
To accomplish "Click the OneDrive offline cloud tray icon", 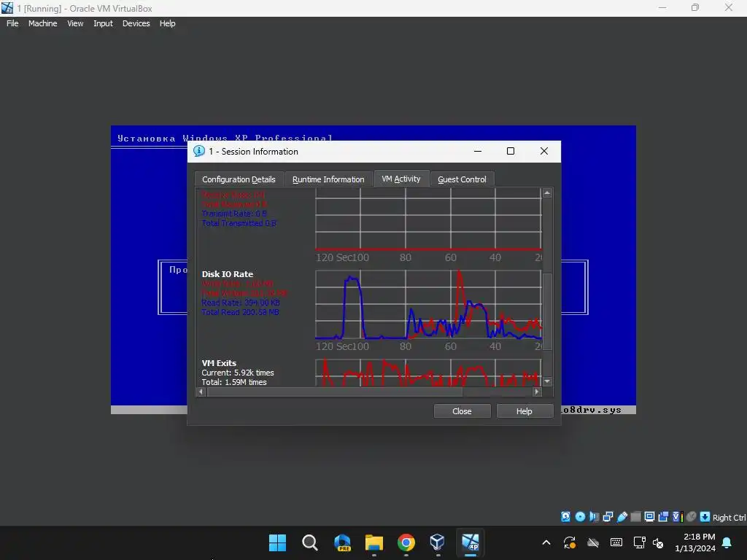I will point(592,542).
